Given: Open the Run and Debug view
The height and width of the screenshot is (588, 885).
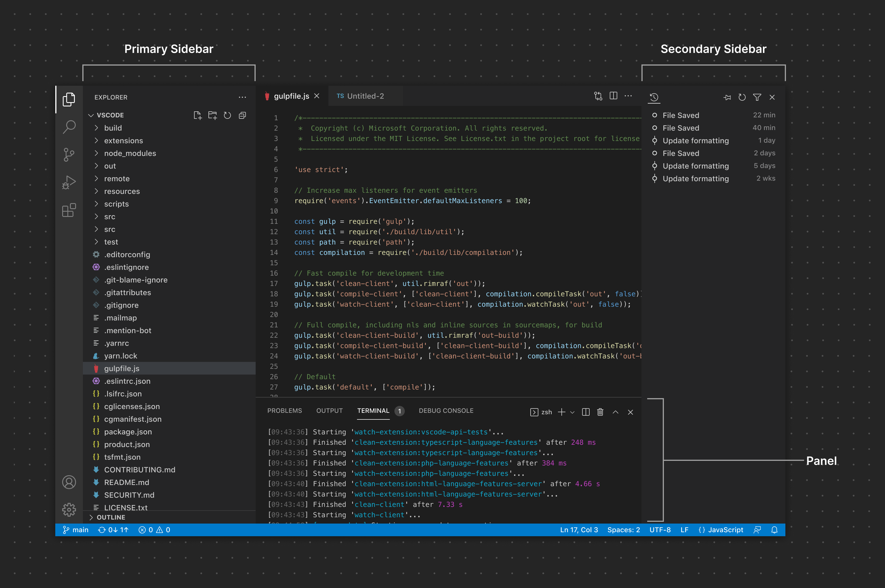Looking at the screenshot, I should [69, 183].
